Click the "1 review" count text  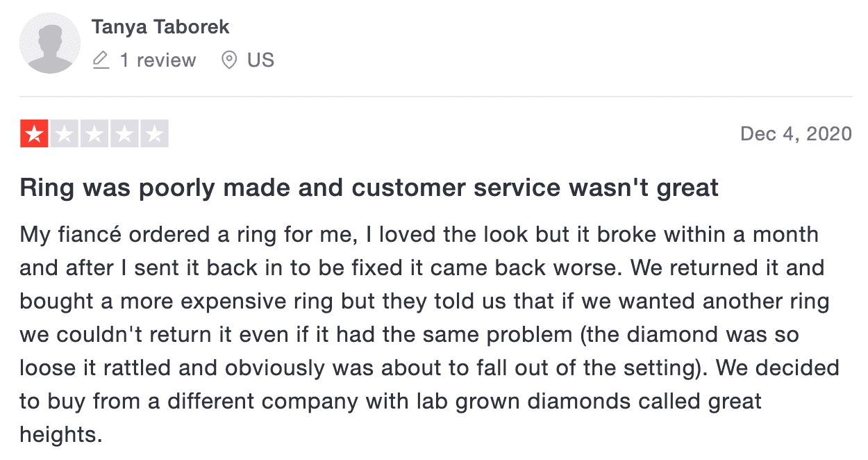158,60
